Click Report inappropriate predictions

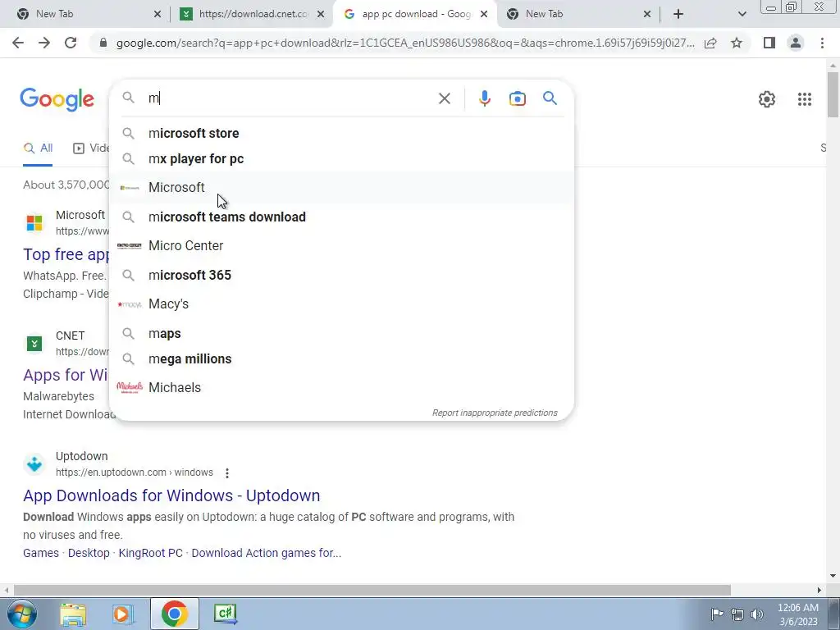point(495,413)
